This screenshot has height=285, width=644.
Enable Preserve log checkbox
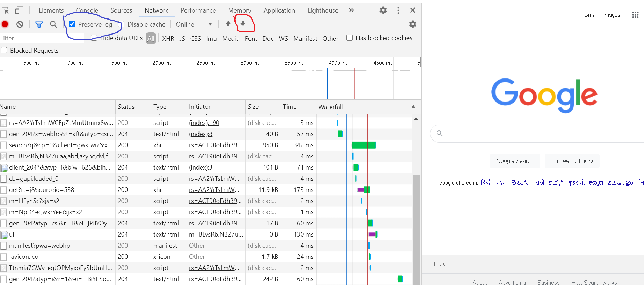(x=72, y=24)
